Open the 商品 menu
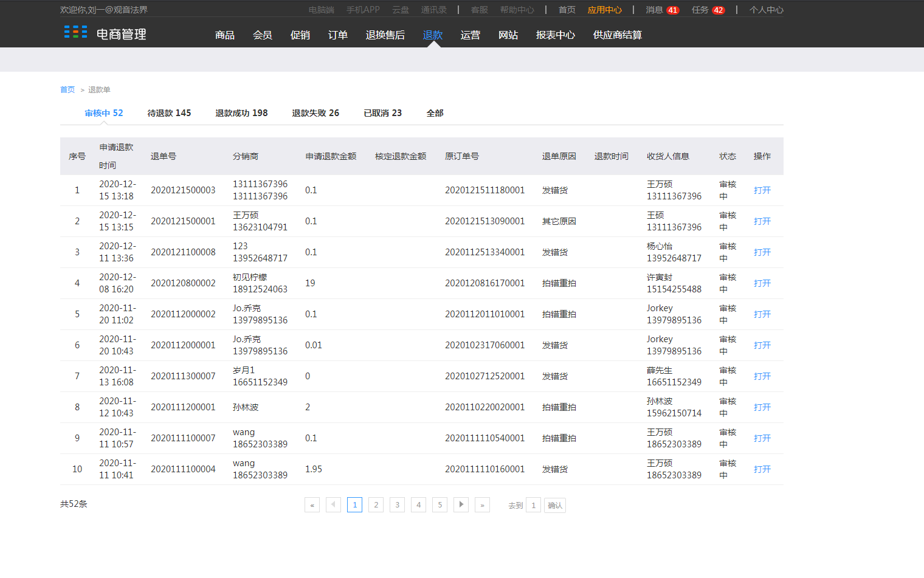924x578 pixels. click(x=225, y=35)
